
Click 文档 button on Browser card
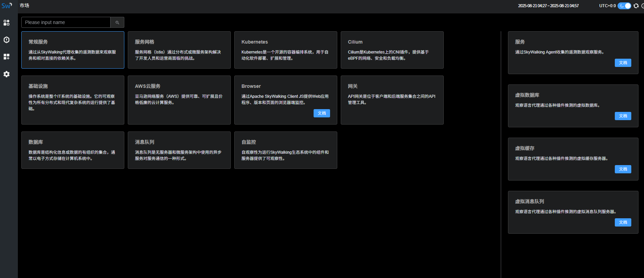[x=322, y=113]
